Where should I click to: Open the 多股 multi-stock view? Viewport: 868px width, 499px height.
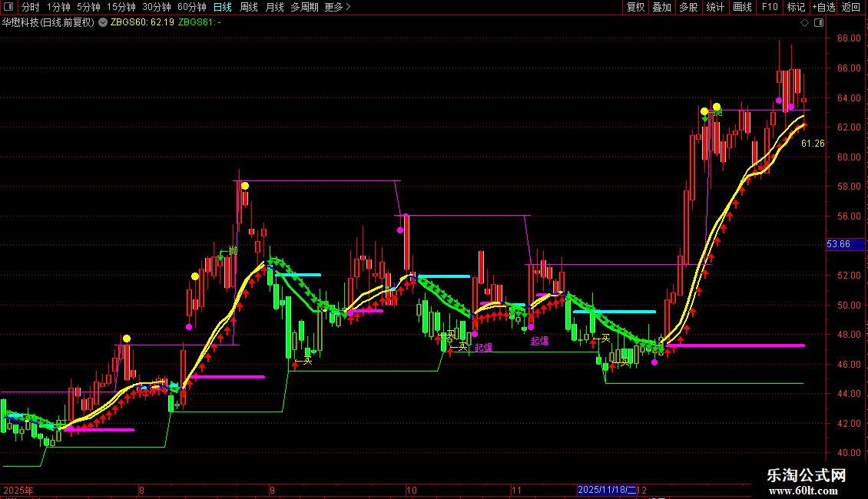(688, 7)
